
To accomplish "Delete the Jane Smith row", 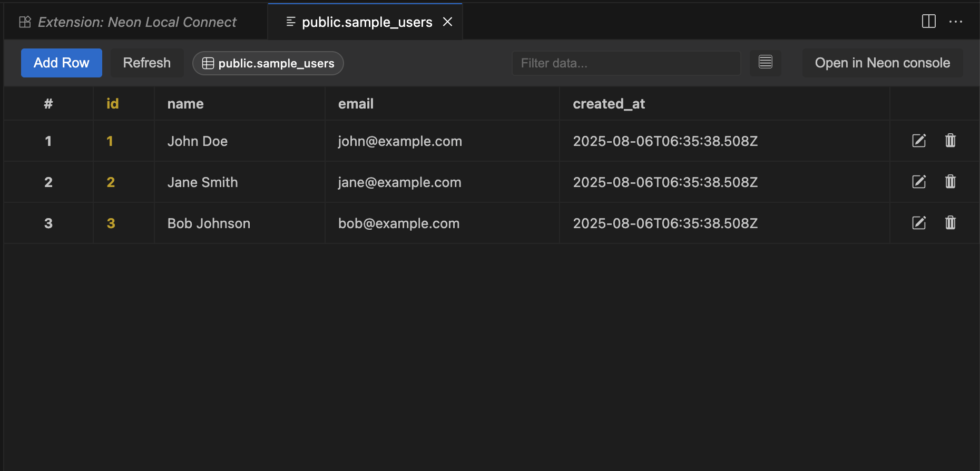I will tap(950, 182).
